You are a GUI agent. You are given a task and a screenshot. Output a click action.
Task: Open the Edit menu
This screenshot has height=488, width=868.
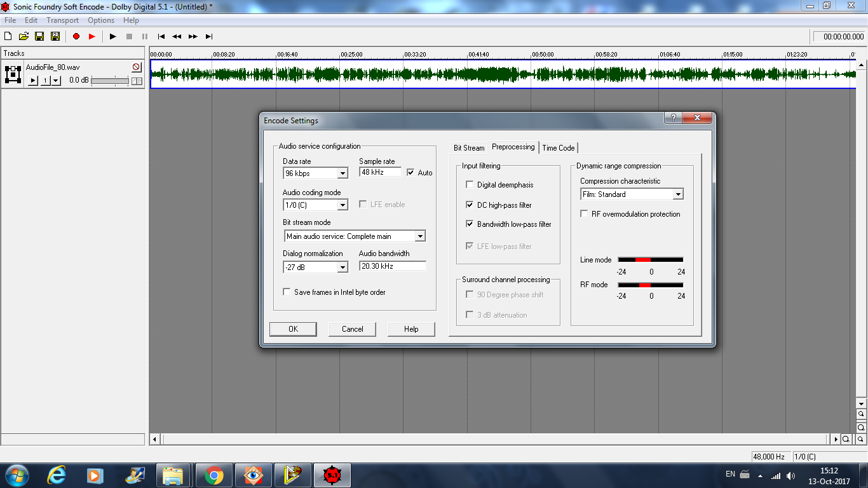point(31,20)
